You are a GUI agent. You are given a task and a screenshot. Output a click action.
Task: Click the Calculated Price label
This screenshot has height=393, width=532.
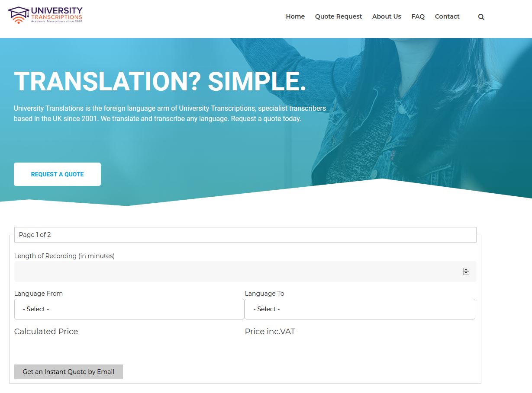46,331
